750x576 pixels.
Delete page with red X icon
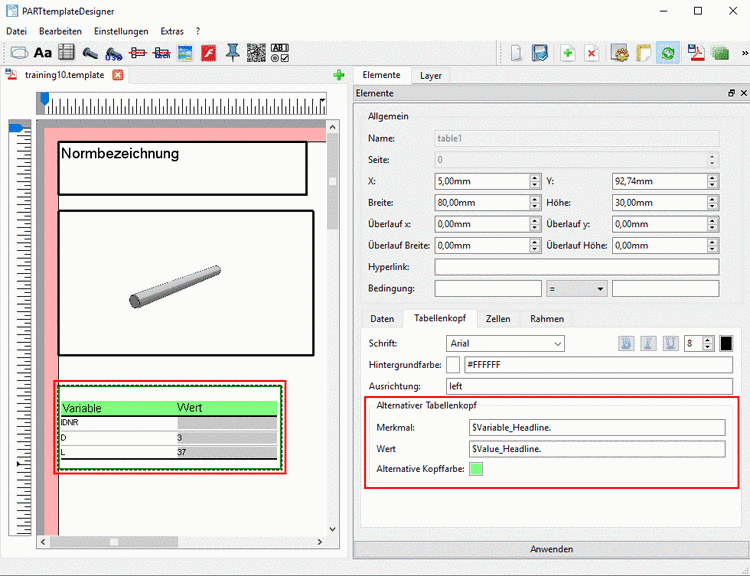tap(592, 53)
